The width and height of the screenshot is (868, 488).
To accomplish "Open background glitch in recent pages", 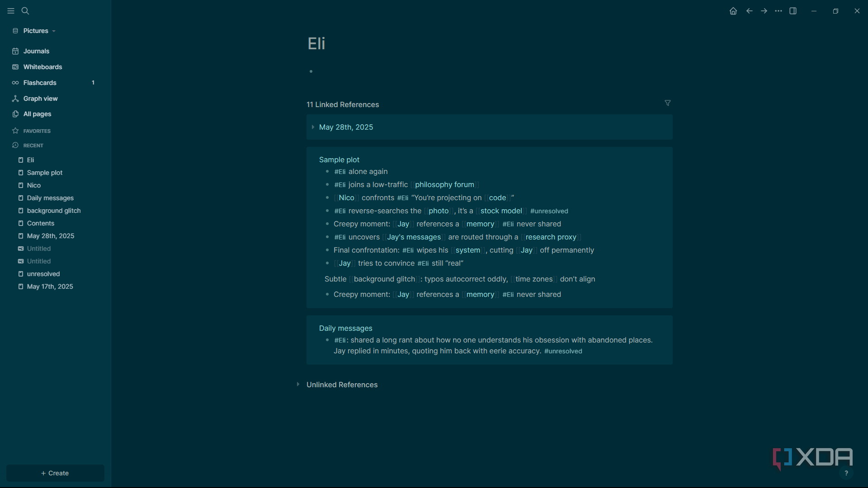I will [54, 211].
